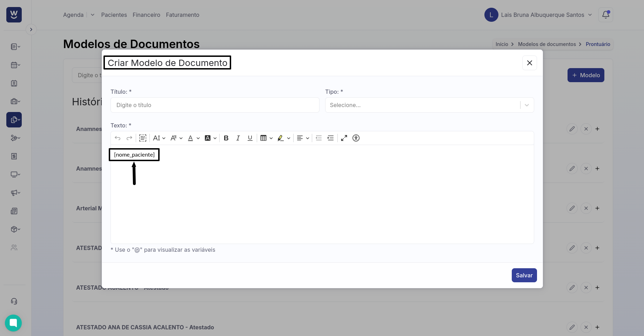Open the highlight marker color dropdown
Screen dimensions: 644x336
[x=288, y=138]
